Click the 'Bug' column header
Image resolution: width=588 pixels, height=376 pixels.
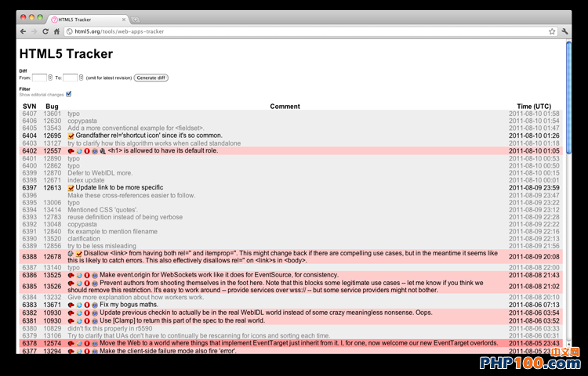[52, 107]
